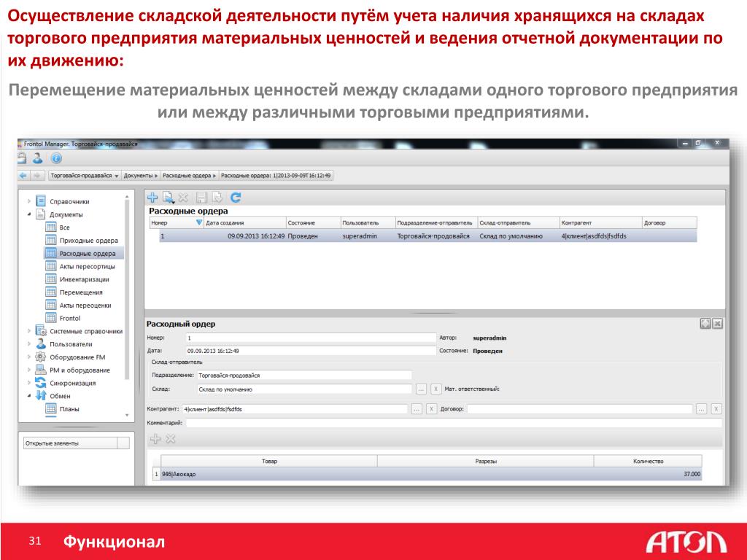Screen dimensions: 747x560
Task: Expand the Пользователи tree node
Action: pos(29,344)
